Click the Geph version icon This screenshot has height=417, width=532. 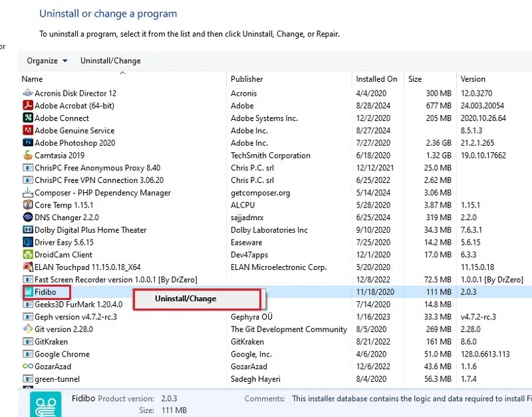[28, 317]
